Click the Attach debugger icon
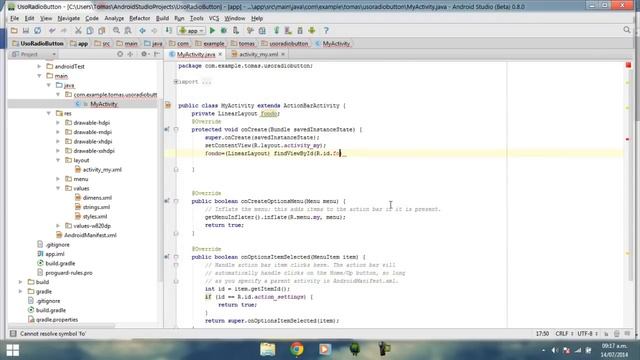The width and height of the screenshot is (640, 360). tap(236, 31)
